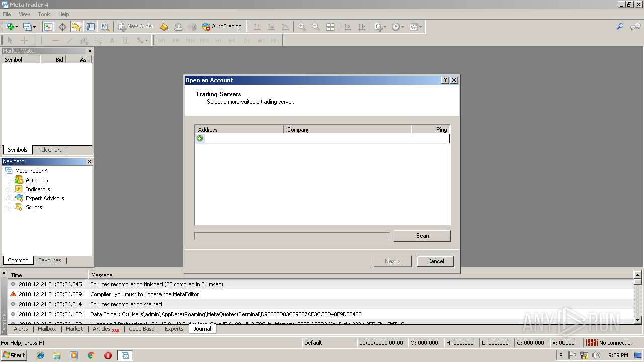This screenshot has width=644, height=362.
Task: Open the Help menu
Action: 64,14
